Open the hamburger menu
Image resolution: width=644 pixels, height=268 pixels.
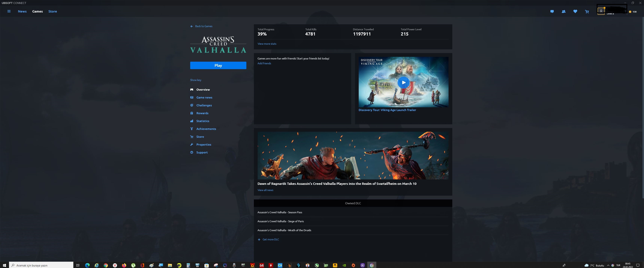(x=9, y=11)
